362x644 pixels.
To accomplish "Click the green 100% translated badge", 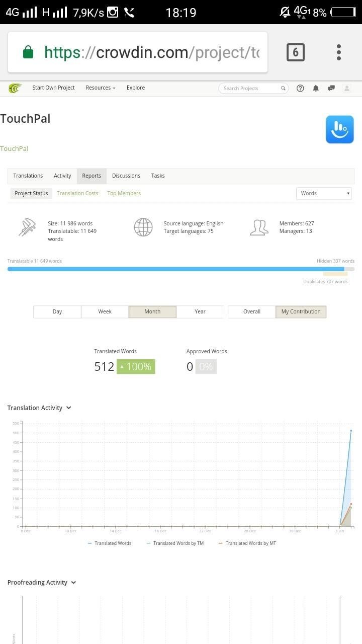I will [x=136, y=367].
